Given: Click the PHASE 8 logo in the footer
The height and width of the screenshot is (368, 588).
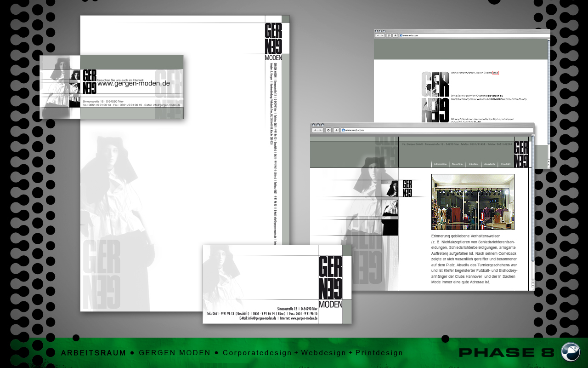Looking at the screenshot, I should tap(508, 353).
